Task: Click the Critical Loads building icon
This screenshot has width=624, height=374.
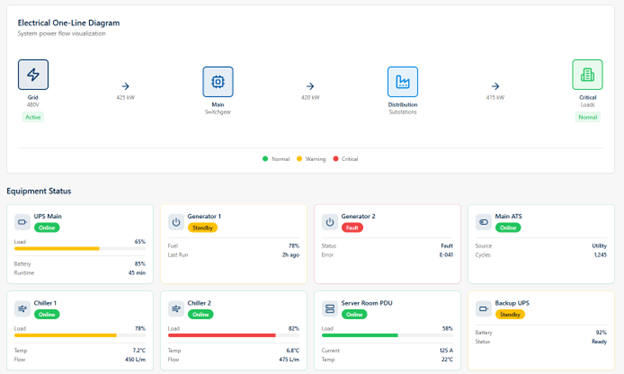Action: [x=587, y=74]
